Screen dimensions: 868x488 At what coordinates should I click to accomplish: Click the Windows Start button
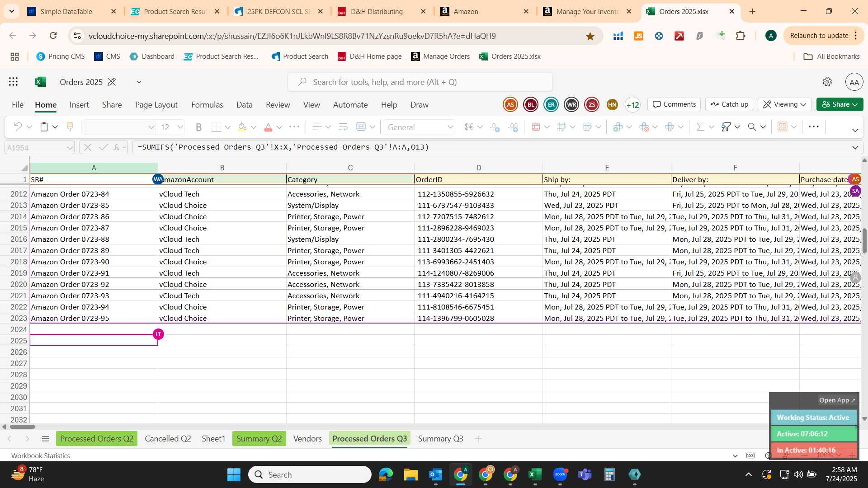[x=234, y=474]
